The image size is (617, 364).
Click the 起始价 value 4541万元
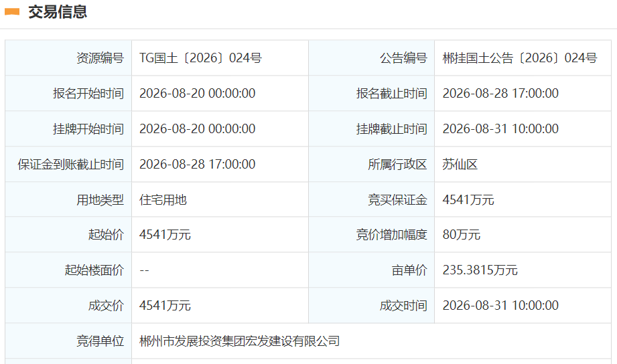pyautogui.click(x=165, y=235)
